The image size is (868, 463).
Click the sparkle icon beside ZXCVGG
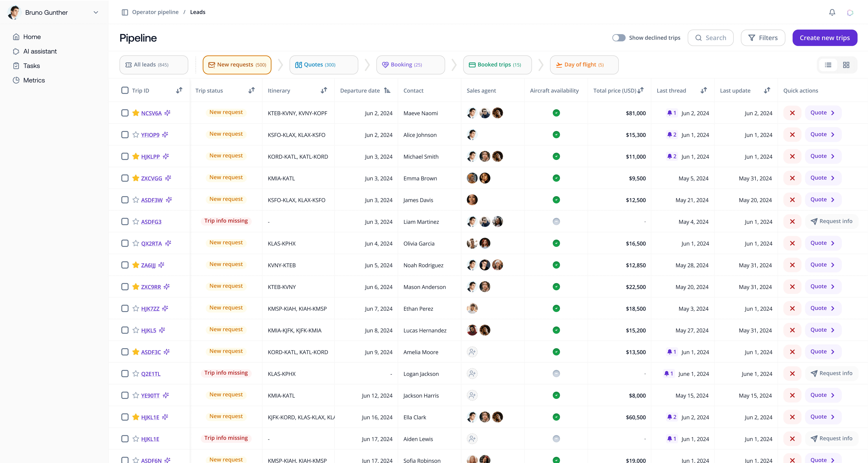coord(168,178)
